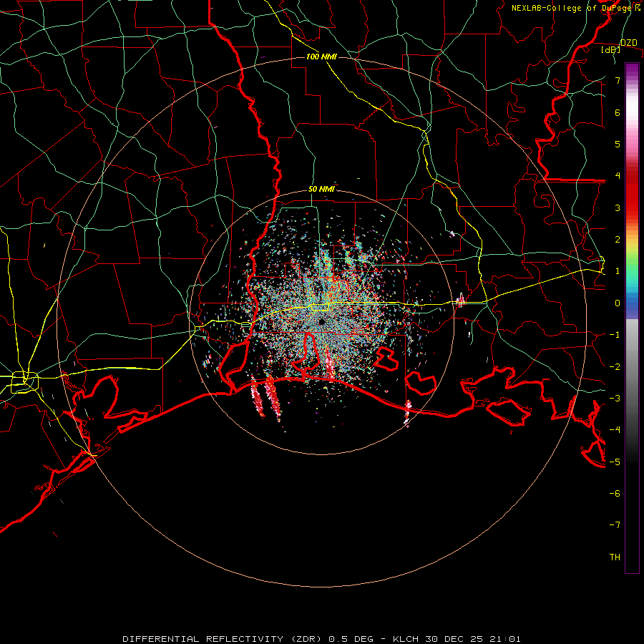The width and height of the screenshot is (644, 644).
Task: Click the -7 scale value
Action: click(615, 525)
